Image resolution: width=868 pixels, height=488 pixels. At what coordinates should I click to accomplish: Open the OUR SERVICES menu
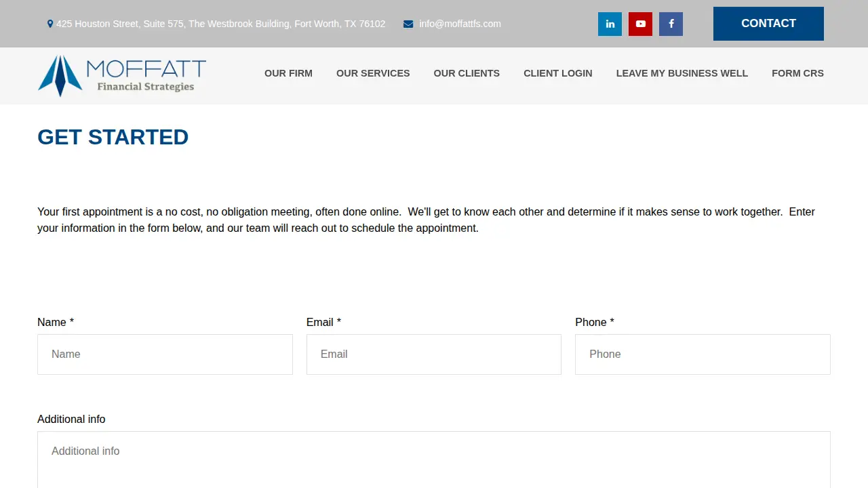coord(373,73)
